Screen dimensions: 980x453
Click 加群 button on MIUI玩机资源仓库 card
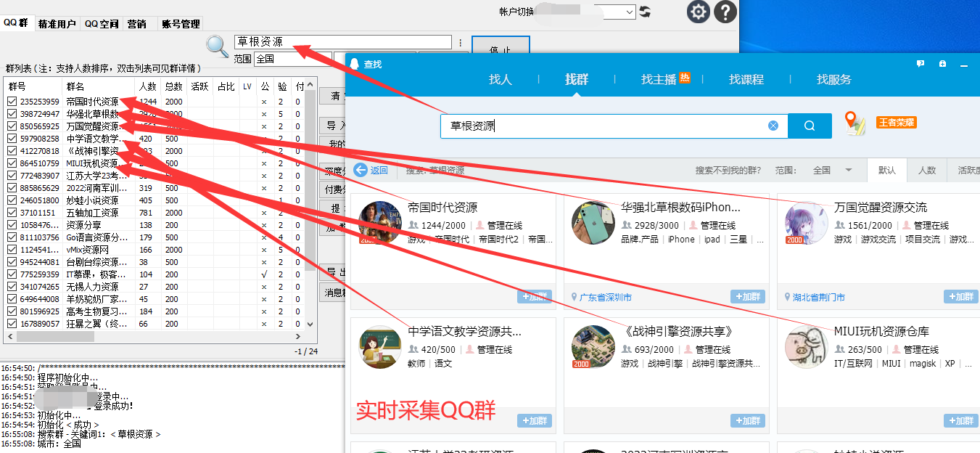(961, 420)
